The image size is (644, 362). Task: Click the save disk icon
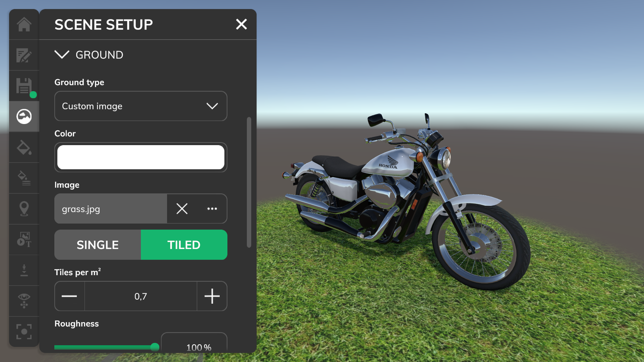[x=24, y=86]
